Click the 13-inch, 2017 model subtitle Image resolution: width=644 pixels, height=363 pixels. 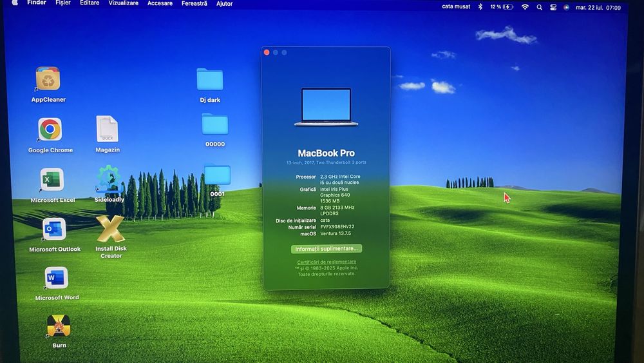click(326, 162)
